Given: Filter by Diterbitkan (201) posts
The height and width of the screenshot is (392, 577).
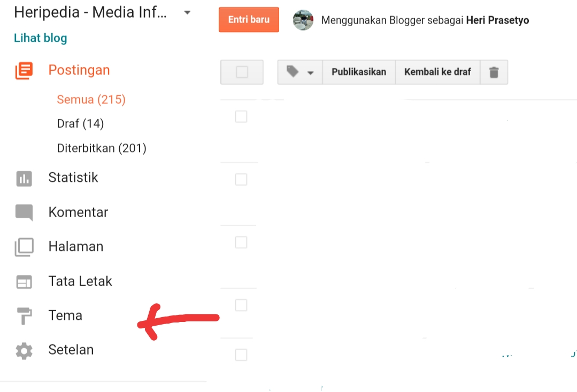Looking at the screenshot, I should tap(102, 148).
